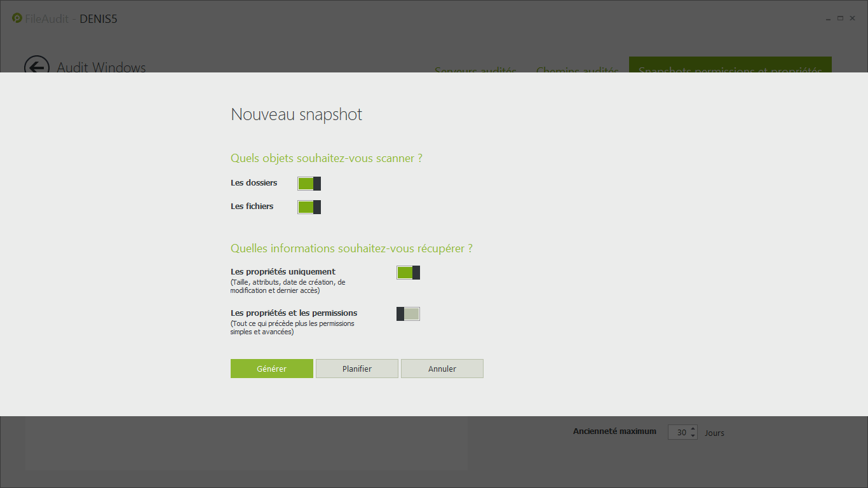The width and height of the screenshot is (868, 488).
Task: Increase Ancienneté maximum with up arrow
Action: (693, 429)
